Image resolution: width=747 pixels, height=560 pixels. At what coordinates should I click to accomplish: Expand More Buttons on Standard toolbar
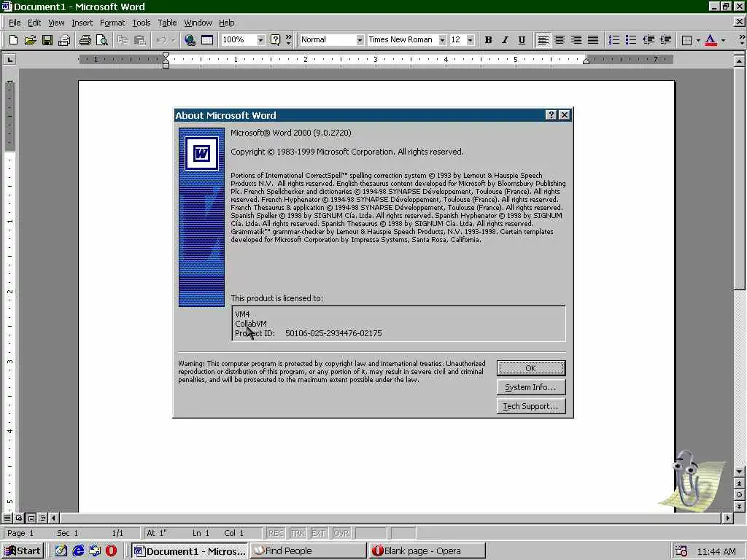pyautogui.click(x=289, y=40)
